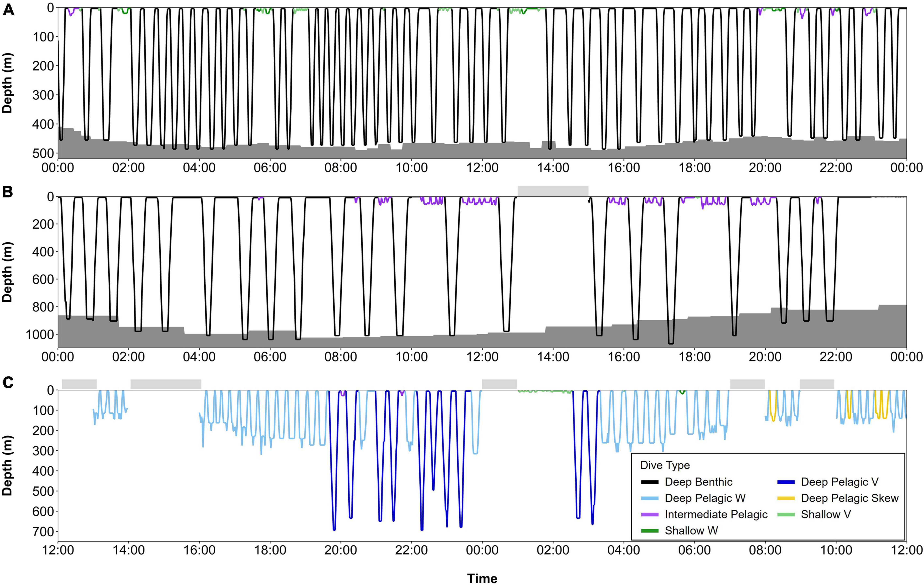Click the dark blue Deep Pelagic V swatch
Screen dimensions: 924x587
(785, 482)
